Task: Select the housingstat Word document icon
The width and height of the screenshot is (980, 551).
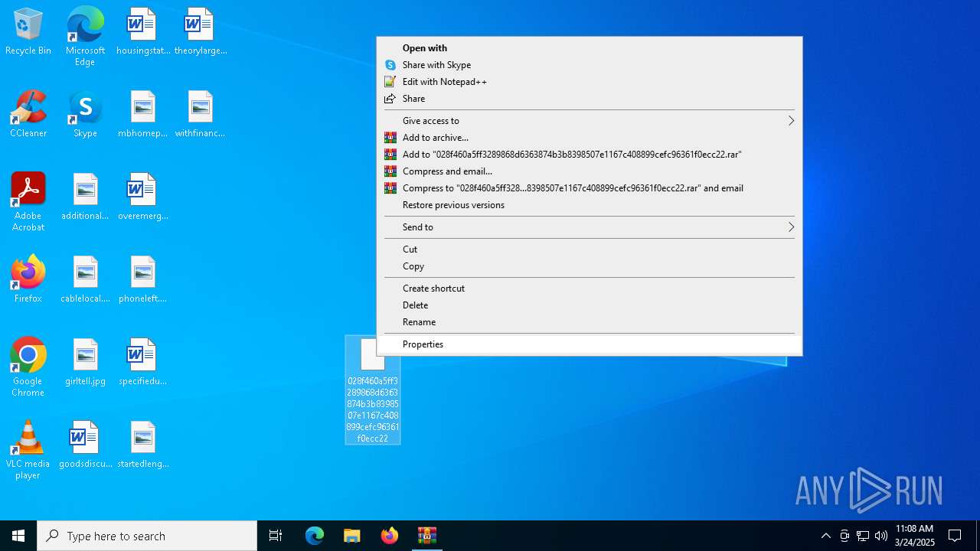Action: tap(142, 32)
